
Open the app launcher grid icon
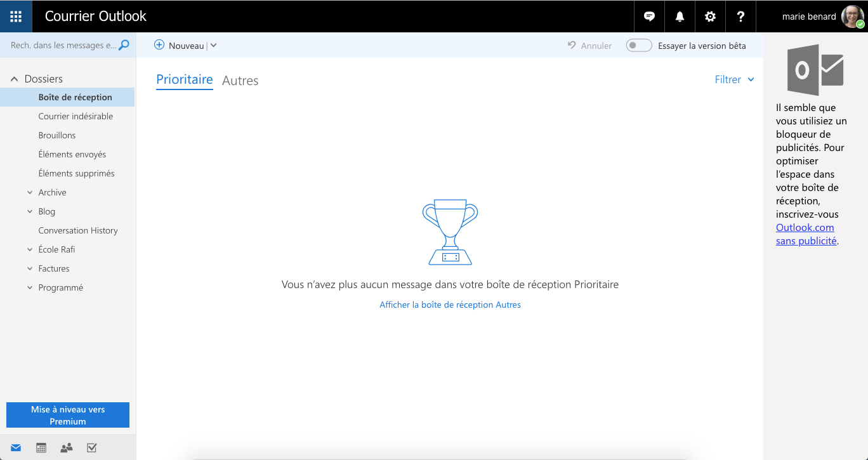(x=16, y=16)
